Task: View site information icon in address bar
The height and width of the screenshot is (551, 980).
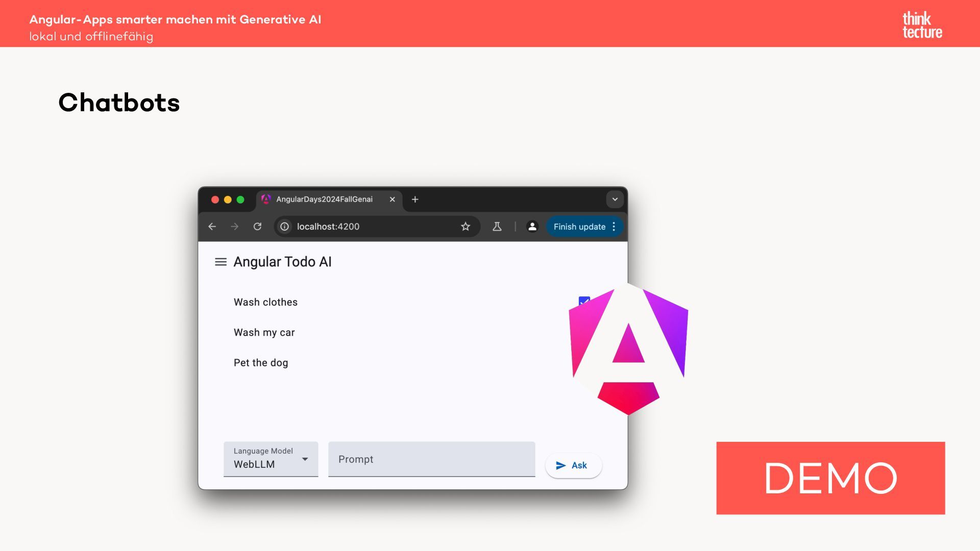Action: coord(285,227)
